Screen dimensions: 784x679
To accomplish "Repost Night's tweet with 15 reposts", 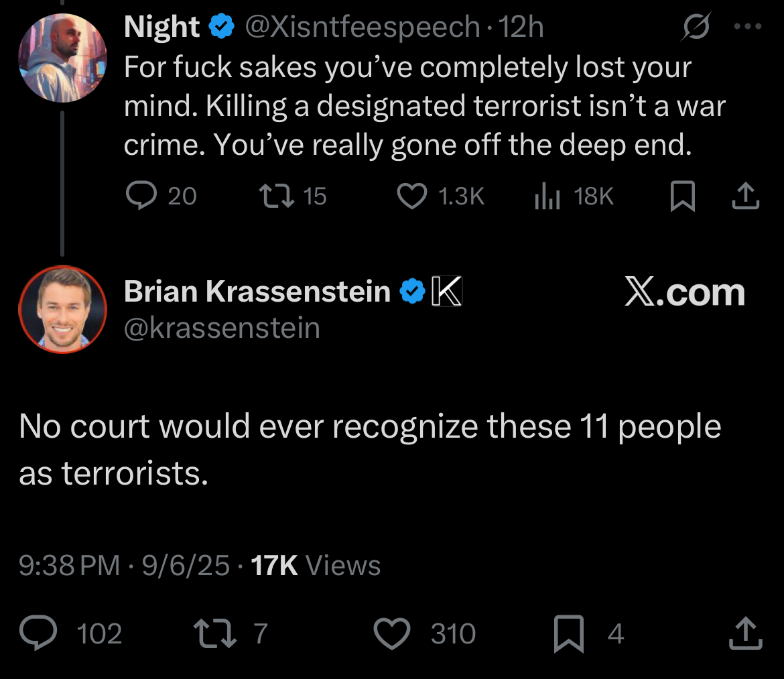I will [276, 196].
